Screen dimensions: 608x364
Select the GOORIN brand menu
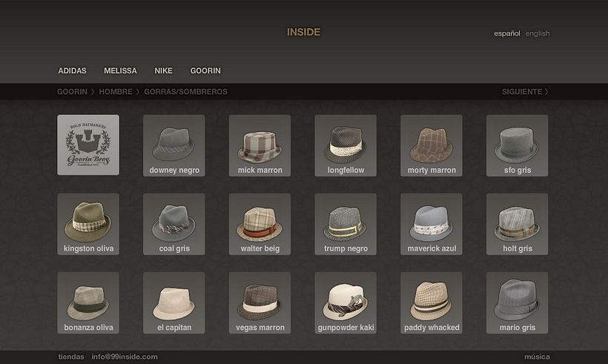click(x=205, y=71)
